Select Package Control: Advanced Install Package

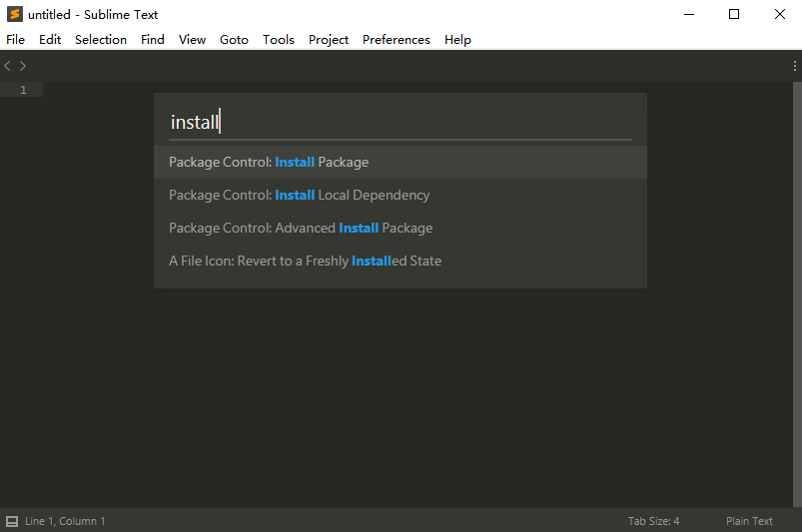tap(401, 228)
